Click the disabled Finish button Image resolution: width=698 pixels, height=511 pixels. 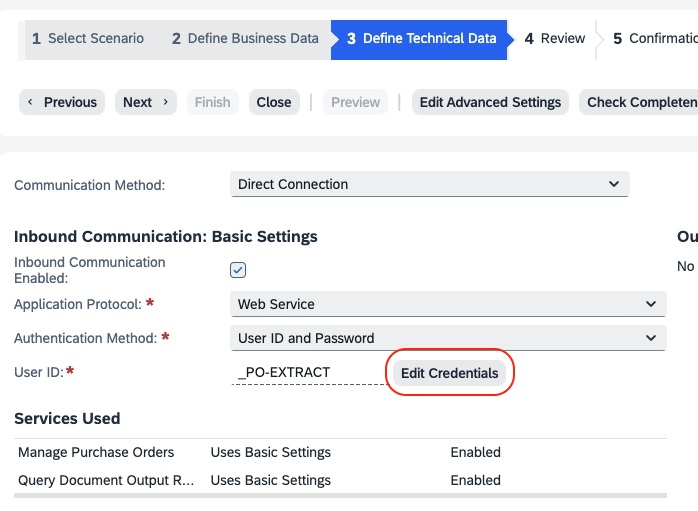tap(212, 102)
